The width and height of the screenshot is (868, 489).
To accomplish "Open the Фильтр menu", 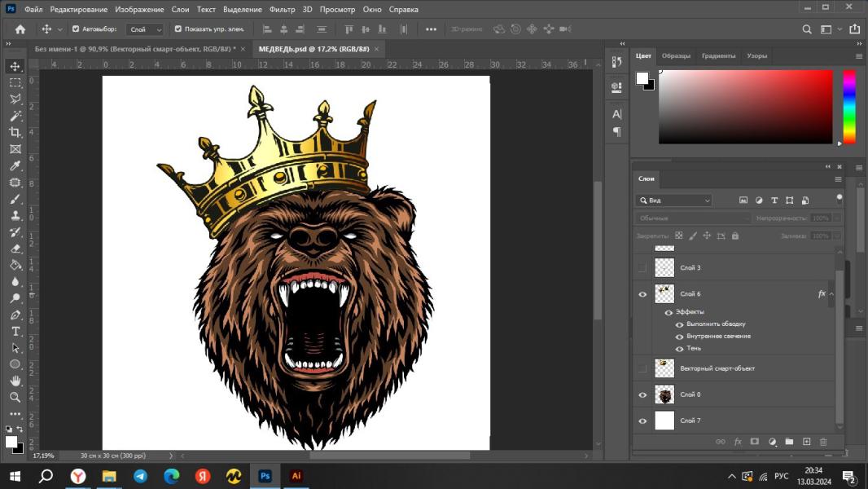I will [283, 10].
